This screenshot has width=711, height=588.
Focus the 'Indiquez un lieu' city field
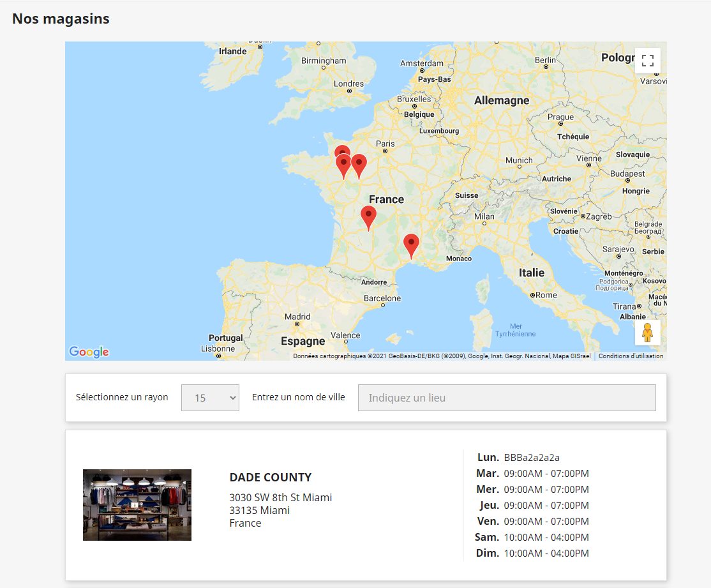tap(507, 398)
